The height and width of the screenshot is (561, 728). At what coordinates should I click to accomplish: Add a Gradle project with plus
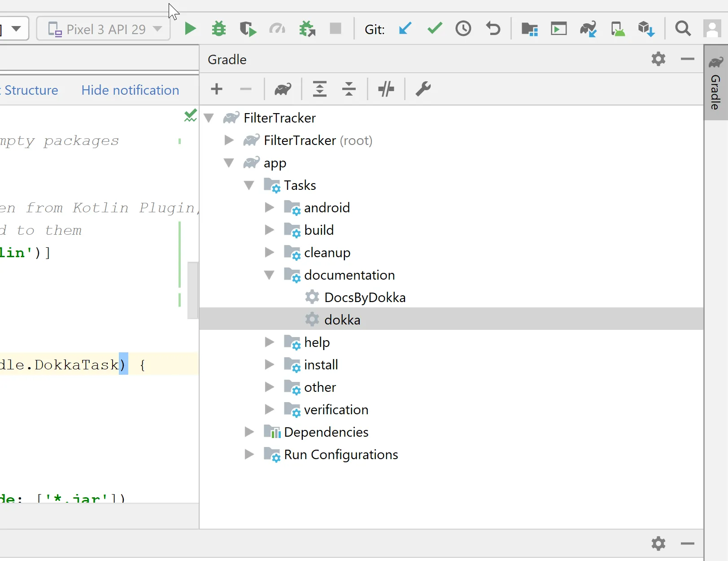point(217,89)
